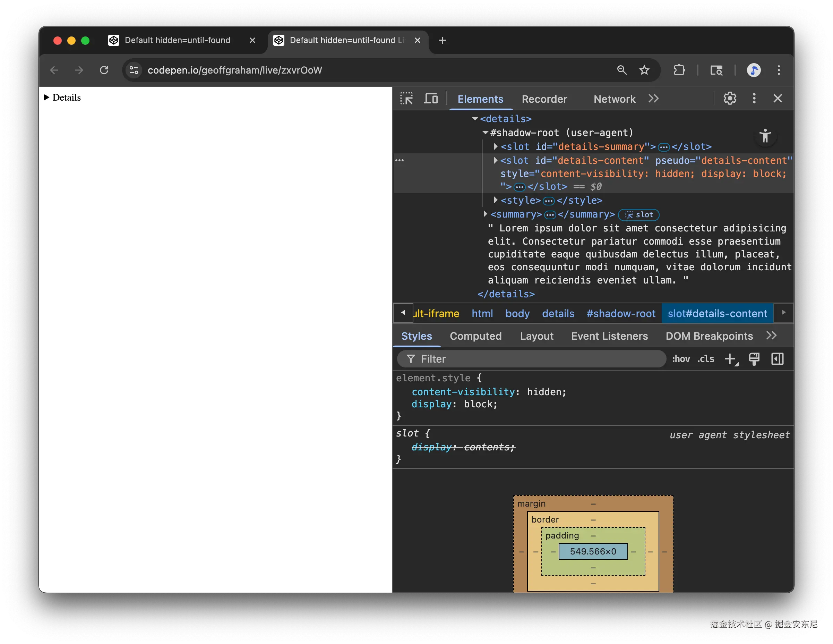Viewport: 833px width, 644px height.
Task: Click the new style rule plus icon
Action: point(730,359)
